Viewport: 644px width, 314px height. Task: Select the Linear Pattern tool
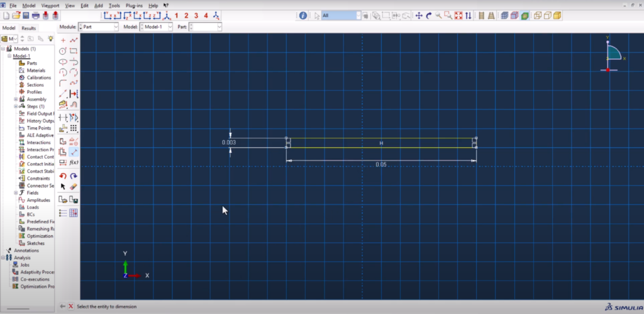(74, 128)
